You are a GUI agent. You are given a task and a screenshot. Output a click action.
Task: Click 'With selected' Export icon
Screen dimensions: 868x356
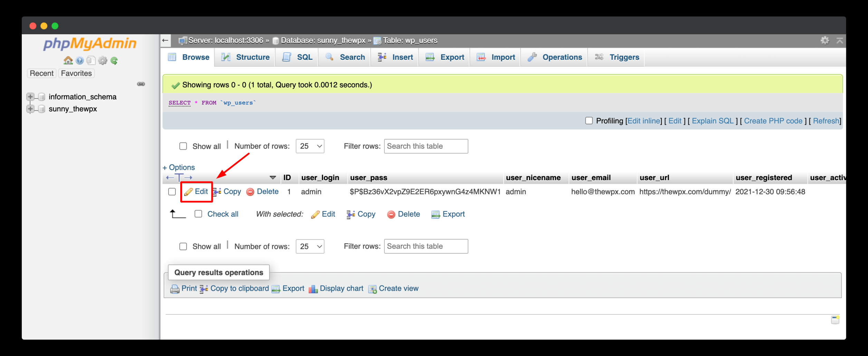[436, 215]
